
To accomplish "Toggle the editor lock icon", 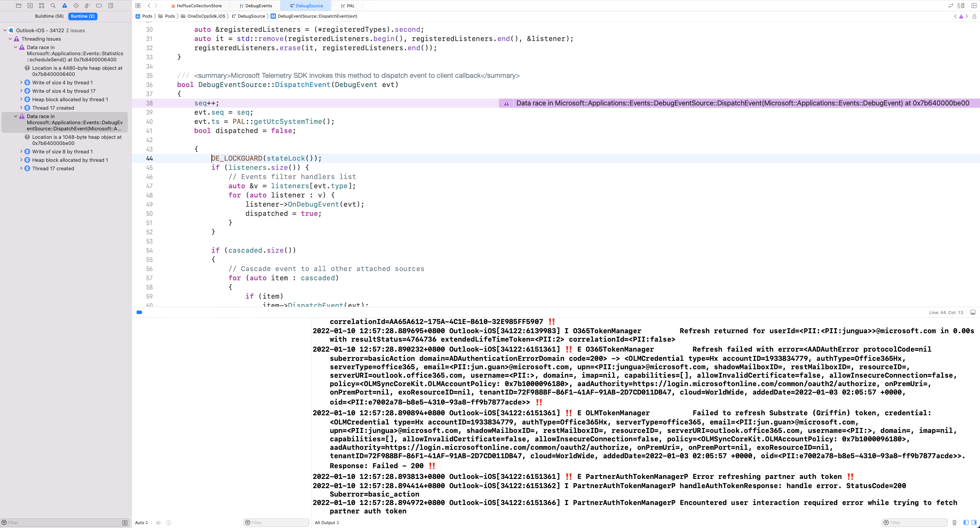I will point(974,16).
